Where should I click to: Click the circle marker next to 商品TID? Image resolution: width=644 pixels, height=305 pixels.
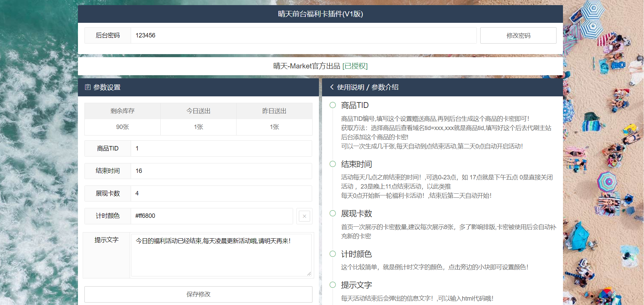[333, 105]
